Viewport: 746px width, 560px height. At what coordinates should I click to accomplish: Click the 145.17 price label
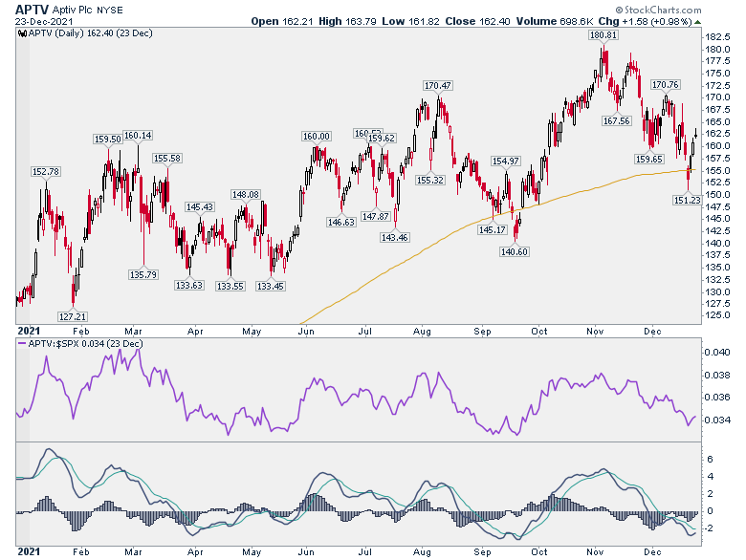click(493, 229)
